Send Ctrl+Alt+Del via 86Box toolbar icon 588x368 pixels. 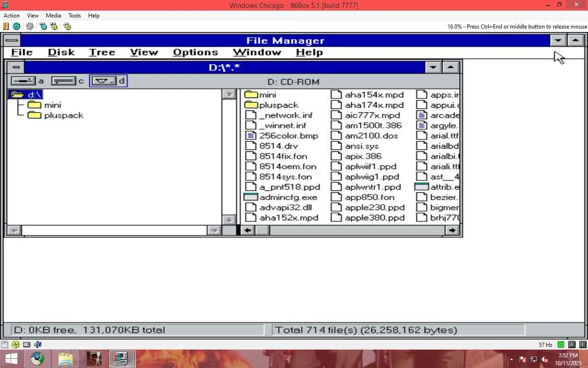(x=43, y=26)
